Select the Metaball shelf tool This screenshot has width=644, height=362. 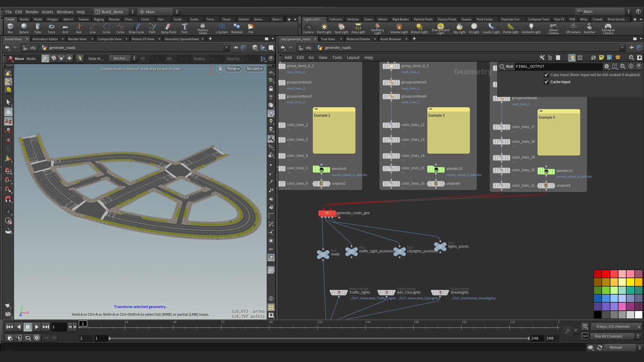tap(237, 28)
